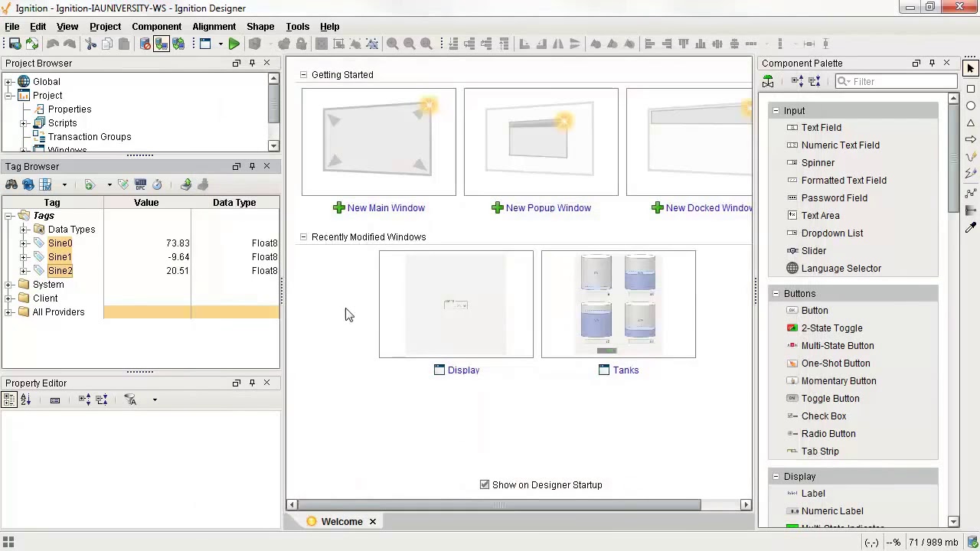This screenshot has height=551, width=980.
Task: Click the palette configuration icon in Component Palette
Action: (768, 81)
